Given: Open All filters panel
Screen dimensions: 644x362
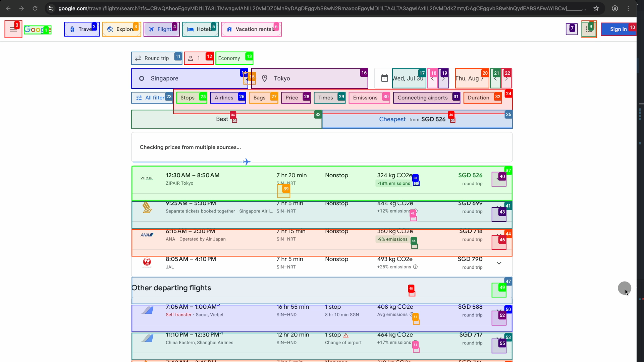Looking at the screenshot, I should point(152,98).
